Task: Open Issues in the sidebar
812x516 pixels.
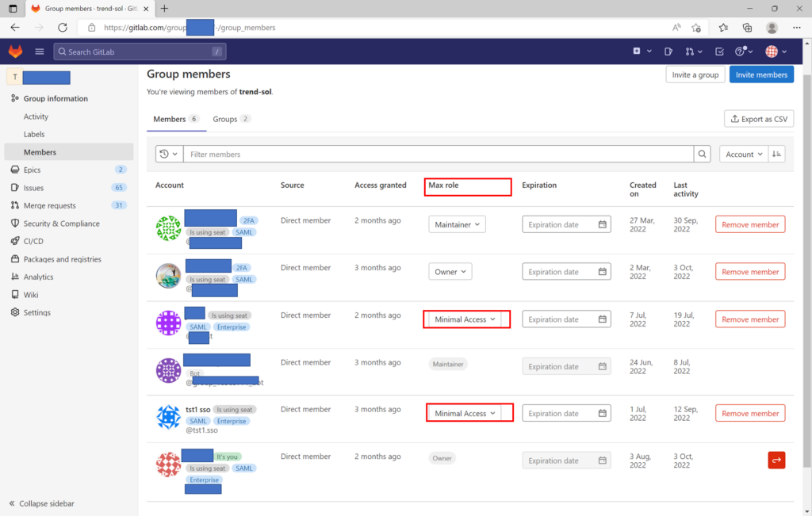Action: click(x=33, y=188)
